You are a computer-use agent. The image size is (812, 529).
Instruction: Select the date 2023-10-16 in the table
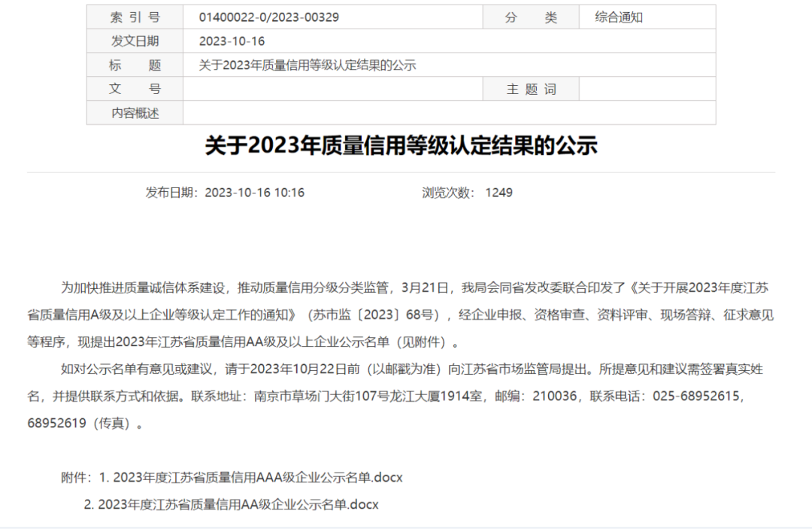click(230, 40)
